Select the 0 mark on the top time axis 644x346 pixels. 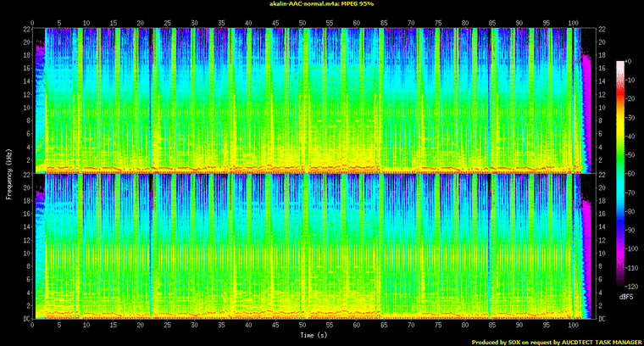pyautogui.click(x=32, y=22)
